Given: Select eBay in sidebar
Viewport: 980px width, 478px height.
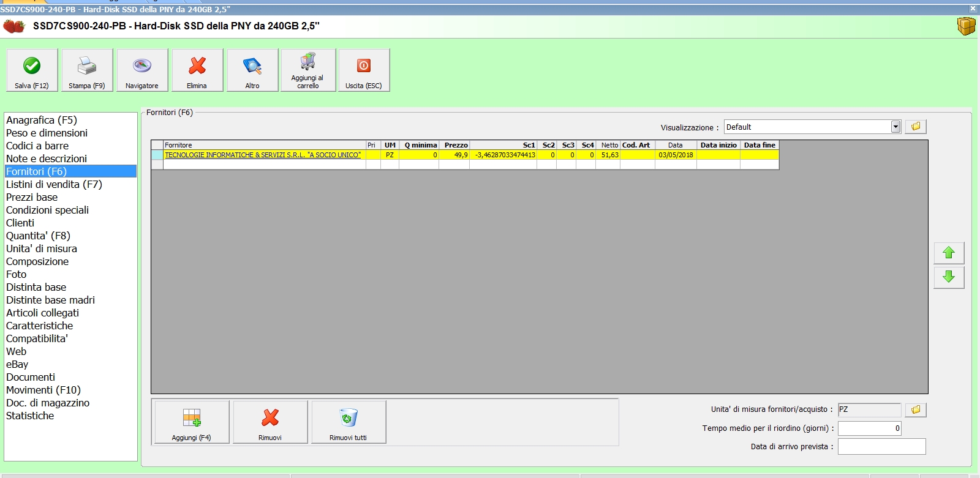Looking at the screenshot, I should tap(70, 364).
